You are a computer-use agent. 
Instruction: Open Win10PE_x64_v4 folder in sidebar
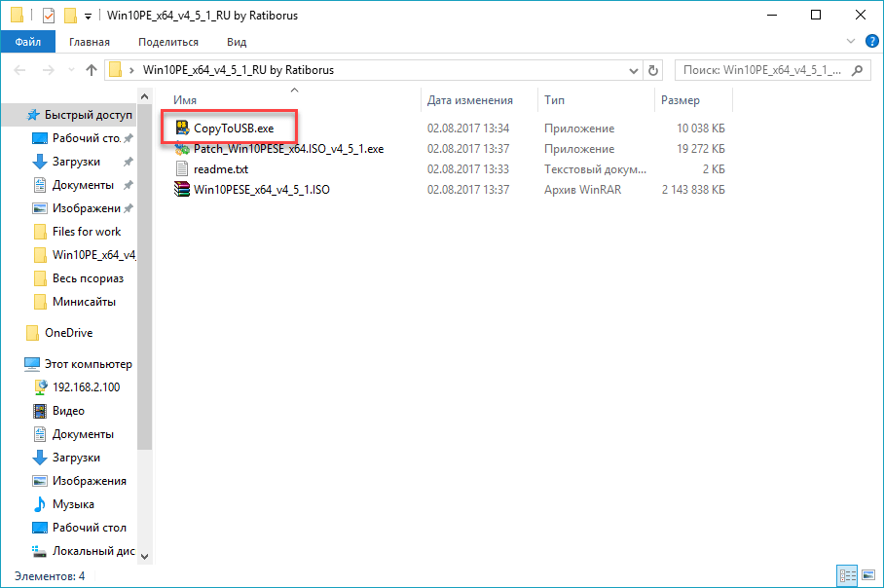tap(85, 255)
